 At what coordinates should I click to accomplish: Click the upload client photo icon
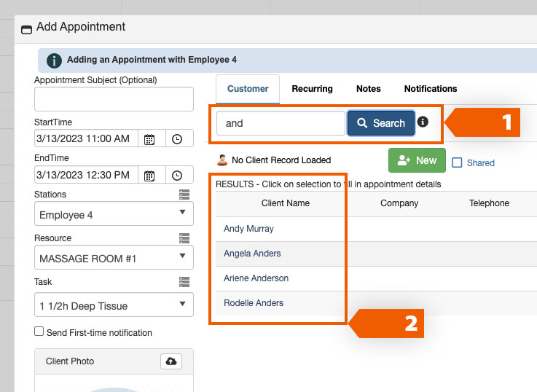coord(171,361)
